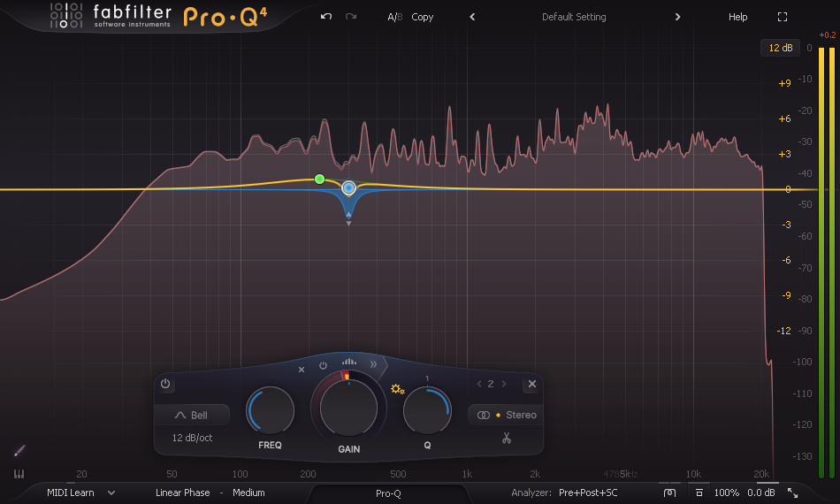Viewport: 840px width, 504px height.
Task: Click the small x above the GAIN knob
Action: pos(302,370)
